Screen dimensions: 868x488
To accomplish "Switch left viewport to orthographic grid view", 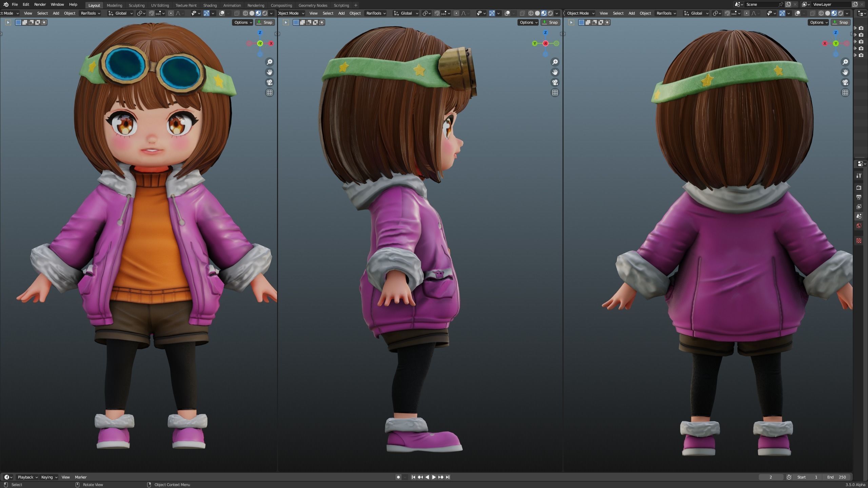I will [x=270, y=93].
